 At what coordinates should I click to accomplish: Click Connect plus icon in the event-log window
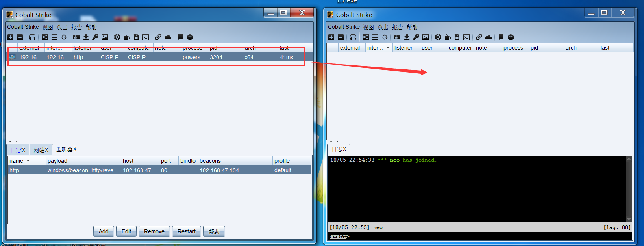331,37
